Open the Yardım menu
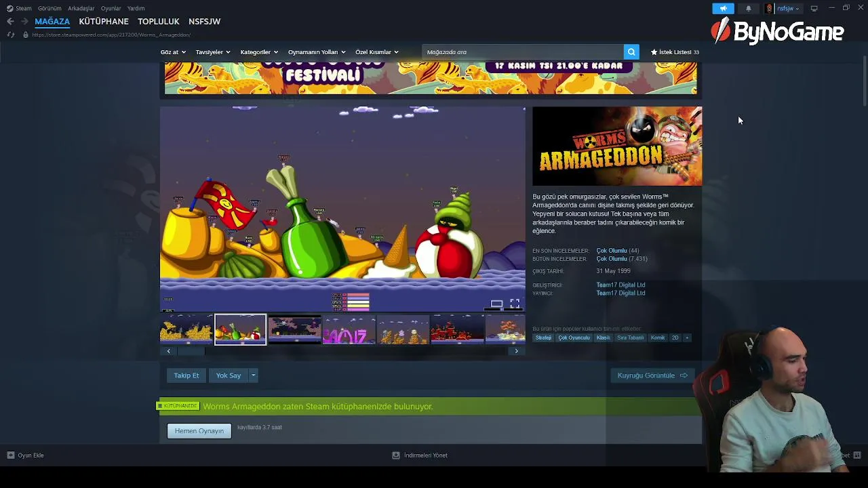The width and height of the screenshot is (868, 488). [x=136, y=8]
